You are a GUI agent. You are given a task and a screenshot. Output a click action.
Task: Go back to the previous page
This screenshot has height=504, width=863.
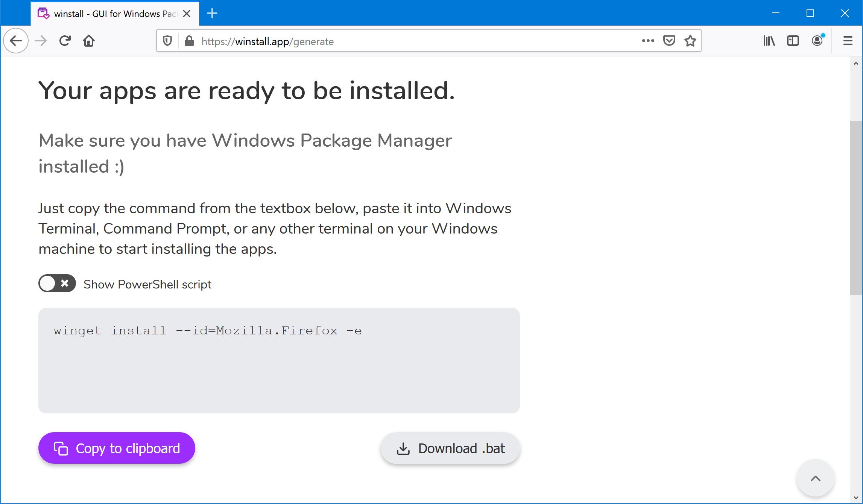click(16, 41)
